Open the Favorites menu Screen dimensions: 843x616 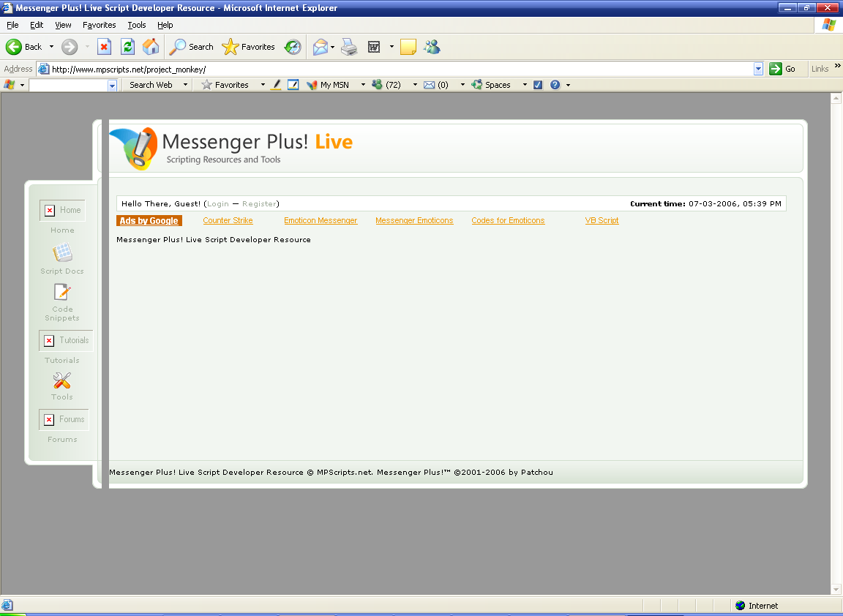(x=99, y=25)
